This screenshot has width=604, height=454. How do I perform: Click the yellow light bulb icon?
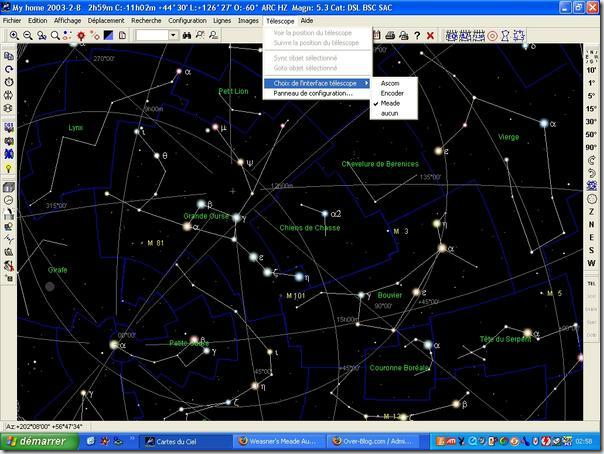(8, 168)
